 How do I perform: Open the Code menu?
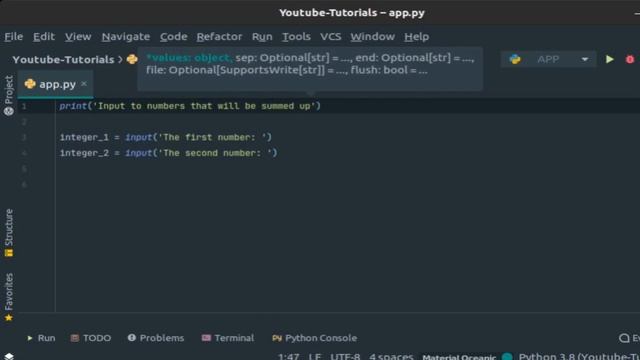click(x=173, y=37)
